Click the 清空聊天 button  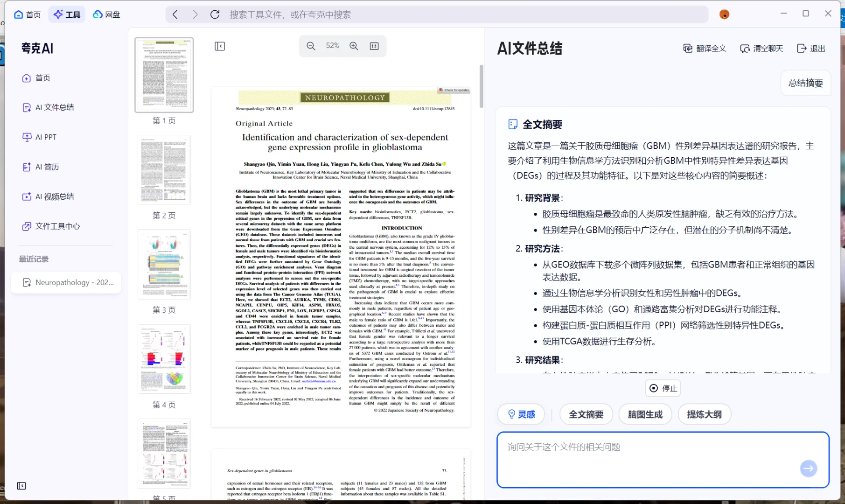click(761, 49)
